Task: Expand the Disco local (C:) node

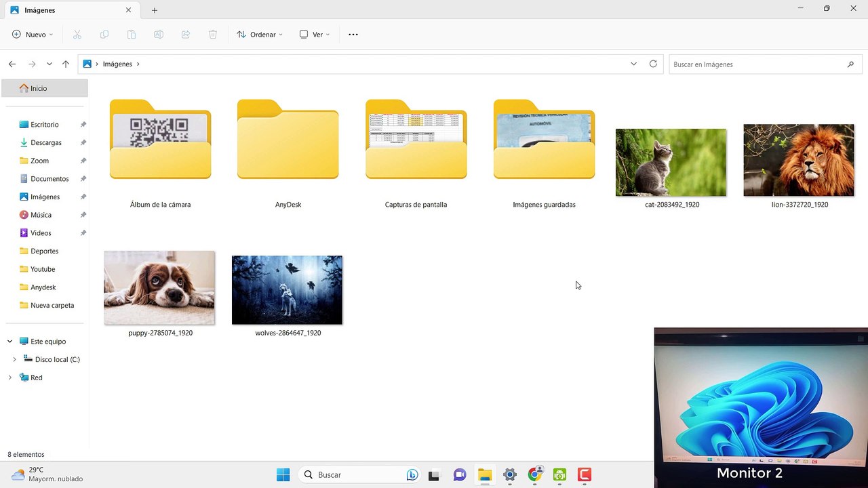Action: (14, 359)
